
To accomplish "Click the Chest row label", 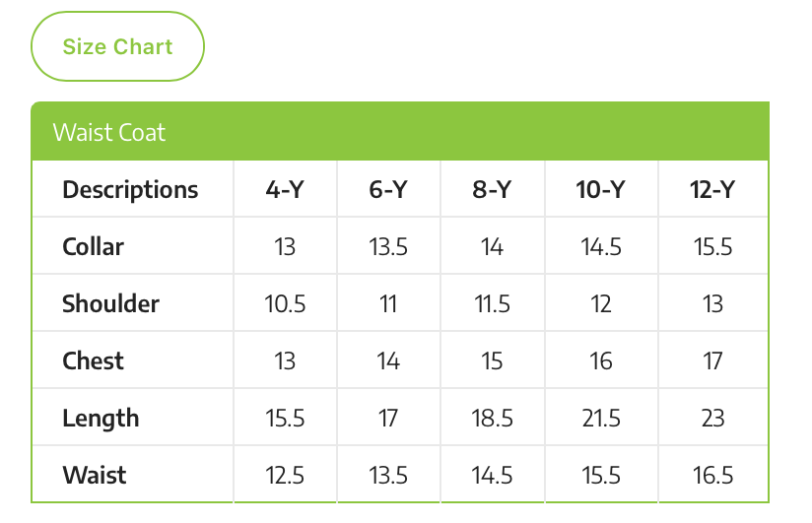I will click(93, 360).
